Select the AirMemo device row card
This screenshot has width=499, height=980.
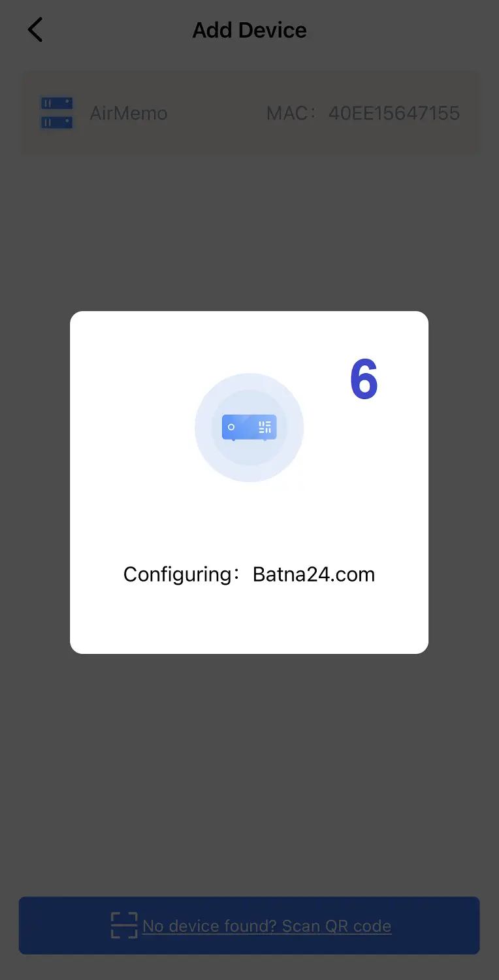(x=251, y=113)
